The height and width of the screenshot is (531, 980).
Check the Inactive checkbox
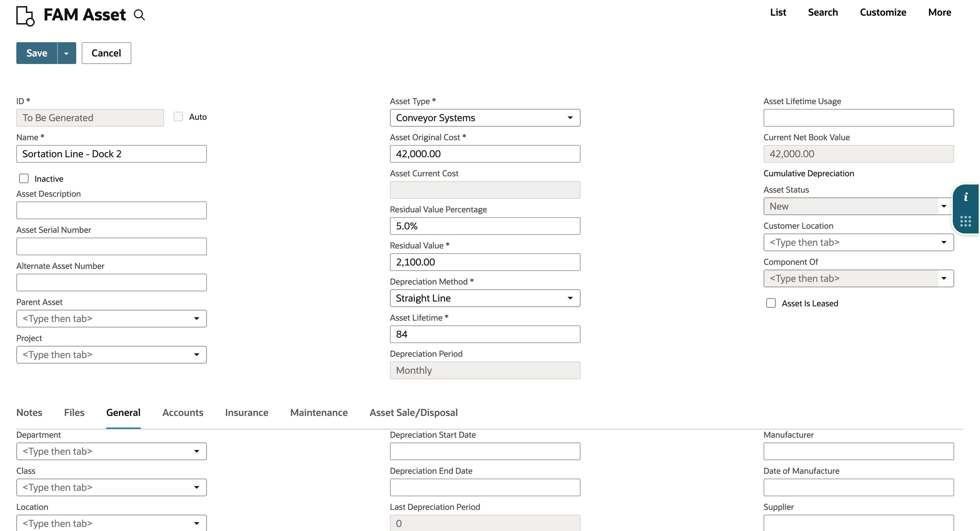(x=24, y=178)
